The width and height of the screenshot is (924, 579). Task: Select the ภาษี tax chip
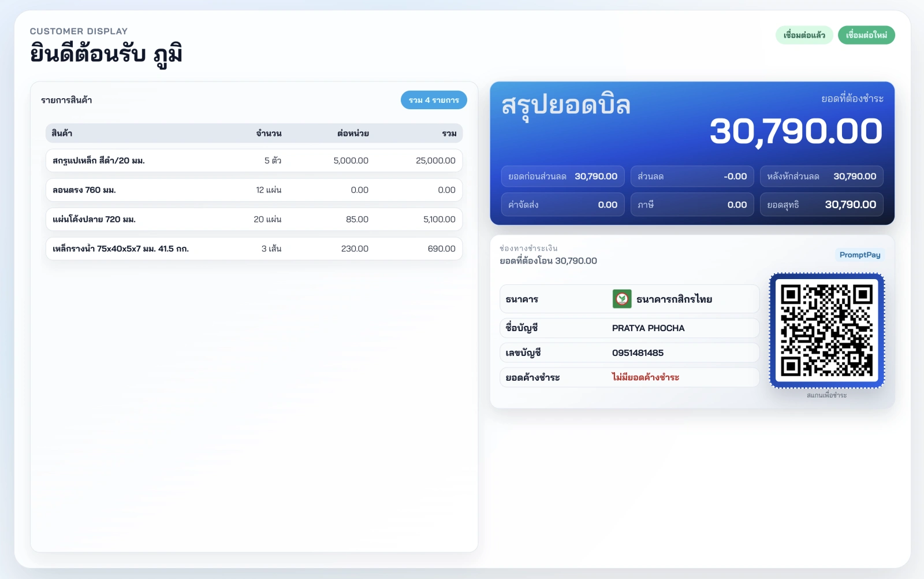pos(692,204)
